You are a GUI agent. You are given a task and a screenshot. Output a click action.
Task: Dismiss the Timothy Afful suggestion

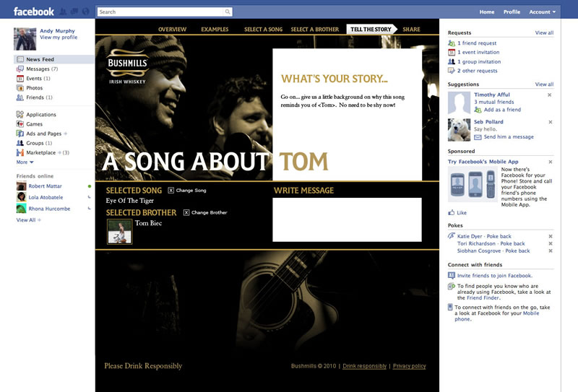tap(550, 95)
